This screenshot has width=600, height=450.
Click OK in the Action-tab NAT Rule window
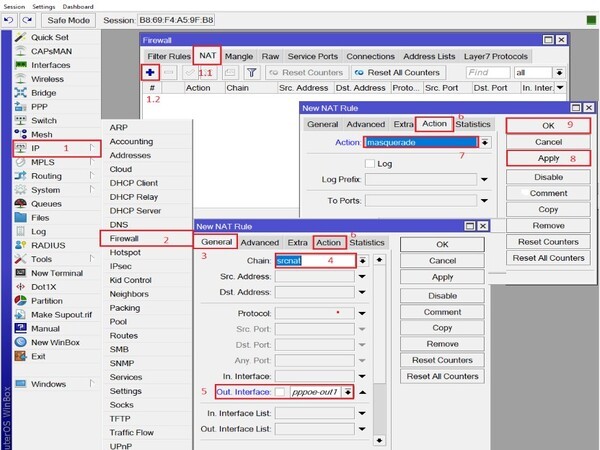click(548, 126)
